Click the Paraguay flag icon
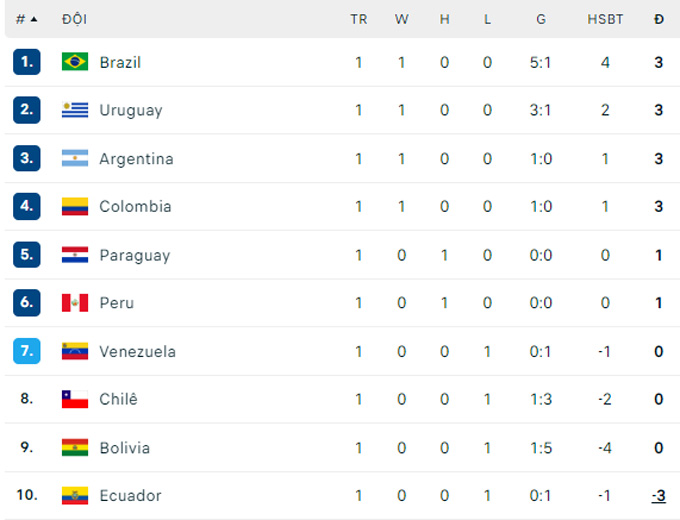Viewport: 680px width, 520px height. [x=75, y=255]
